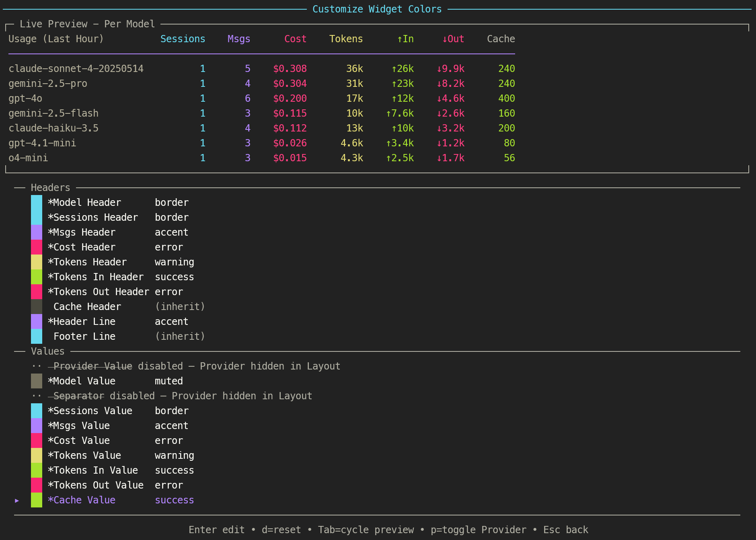756x540 pixels.
Task: Choose the *Msgs Header row label
Action: click(x=82, y=232)
